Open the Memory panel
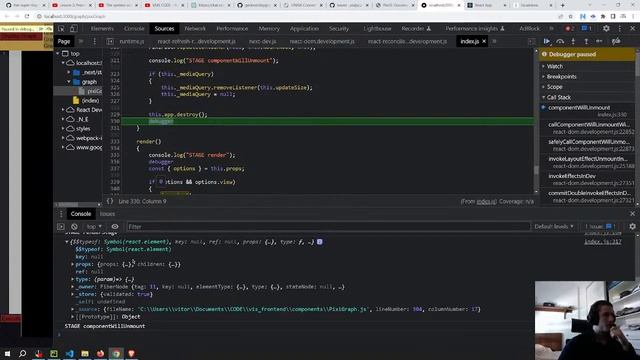Viewport: 640px width, 360px height. coord(269,29)
